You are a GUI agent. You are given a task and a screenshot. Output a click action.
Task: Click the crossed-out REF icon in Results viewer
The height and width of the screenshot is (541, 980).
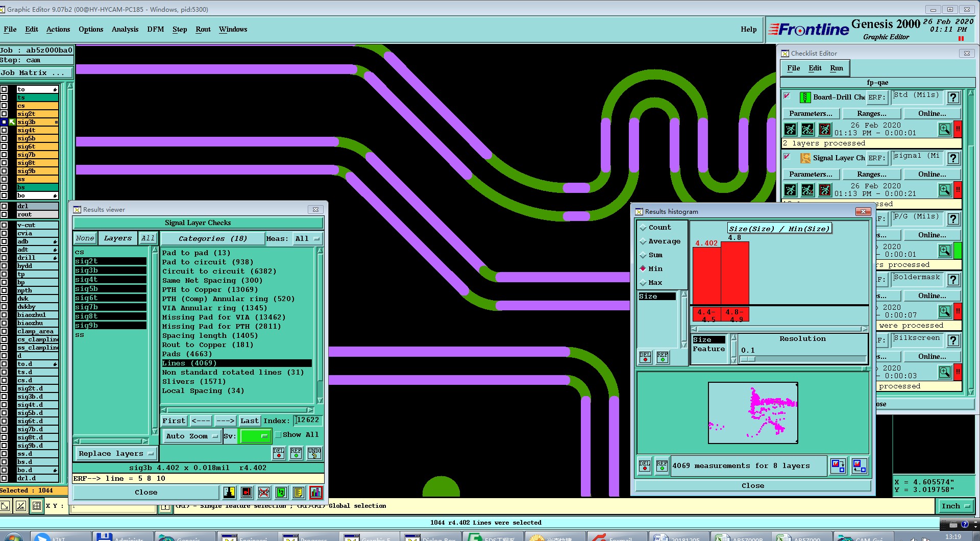pyautogui.click(x=264, y=492)
